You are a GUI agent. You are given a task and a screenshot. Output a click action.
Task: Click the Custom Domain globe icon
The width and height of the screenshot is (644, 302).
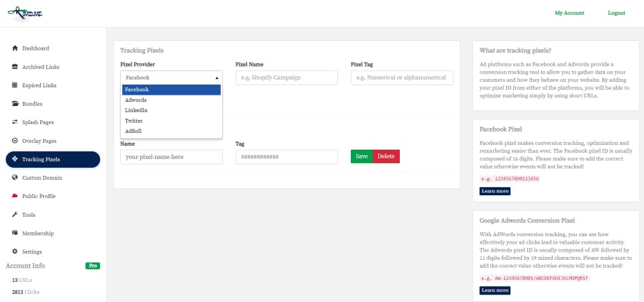15,178
